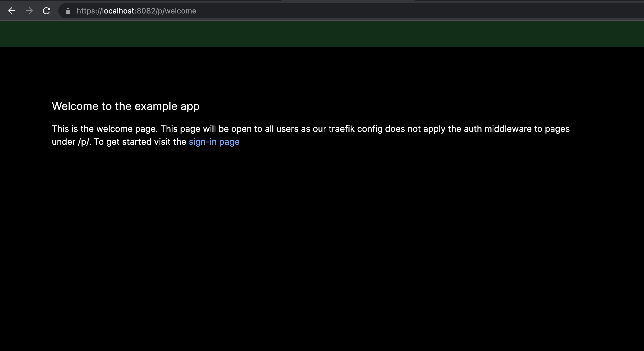
Task: Click the 'https://' scheme in the URL
Action: (89, 11)
